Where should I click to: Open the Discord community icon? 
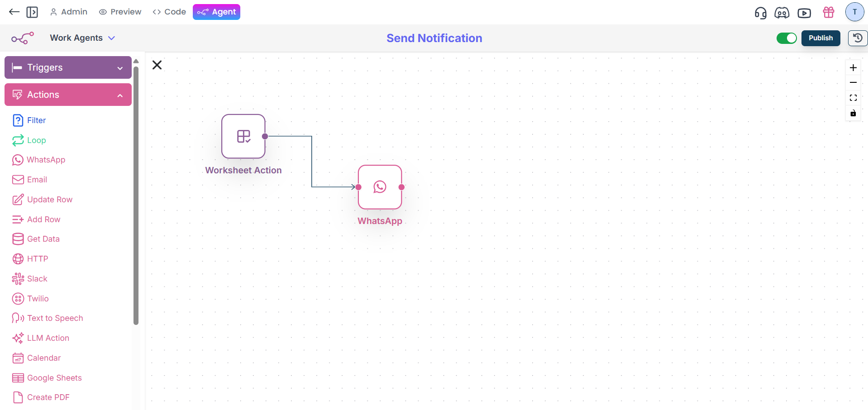[x=782, y=13]
